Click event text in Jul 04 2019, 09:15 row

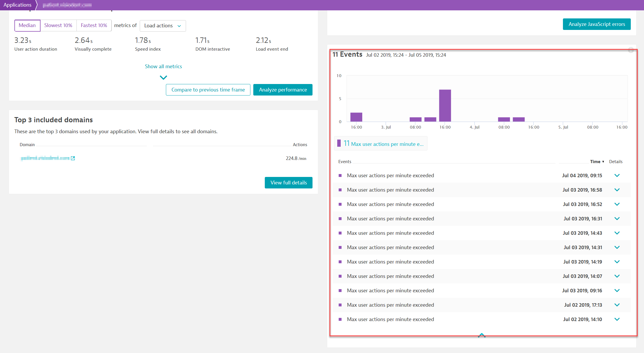point(390,175)
